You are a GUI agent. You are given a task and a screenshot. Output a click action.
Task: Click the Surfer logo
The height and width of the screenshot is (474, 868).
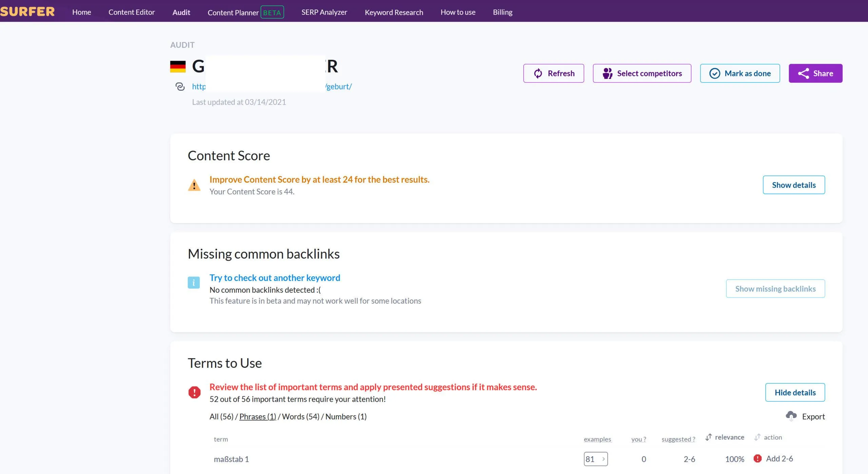[27, 12]
